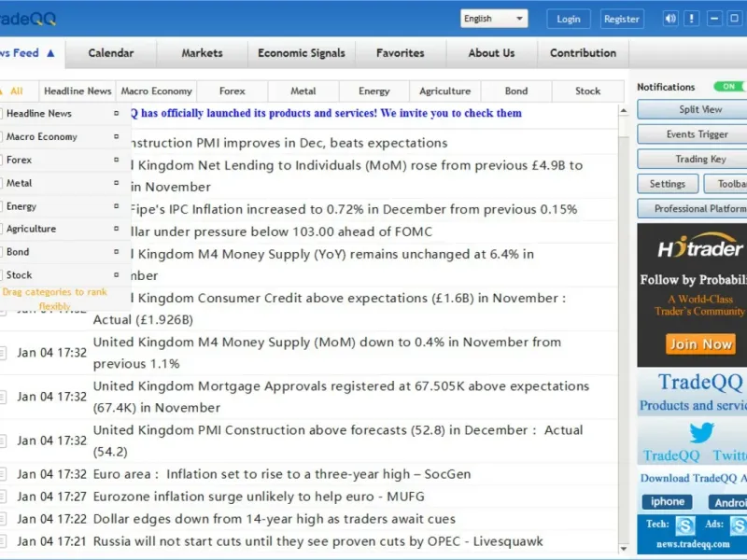
Task: Click handle icon on Agriculture dropdown row
Action: [116, 229]
